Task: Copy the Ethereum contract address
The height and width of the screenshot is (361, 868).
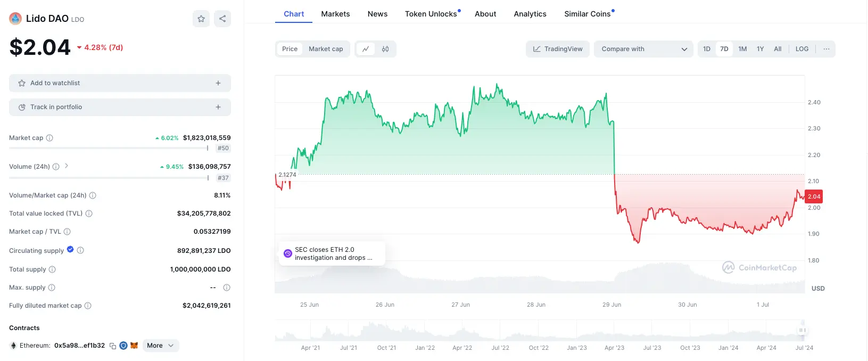Action: pos(113,346)
